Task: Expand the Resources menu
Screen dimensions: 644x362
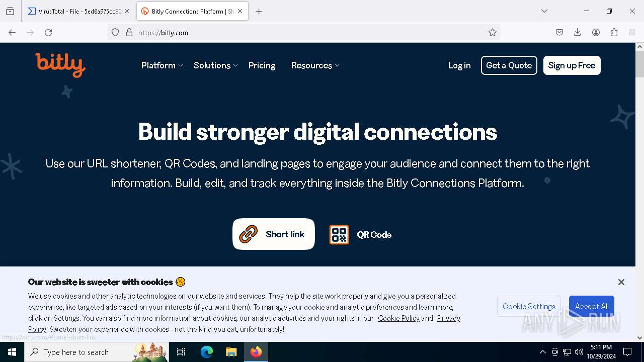Action: pyautogui.click(x=315, y=65)
